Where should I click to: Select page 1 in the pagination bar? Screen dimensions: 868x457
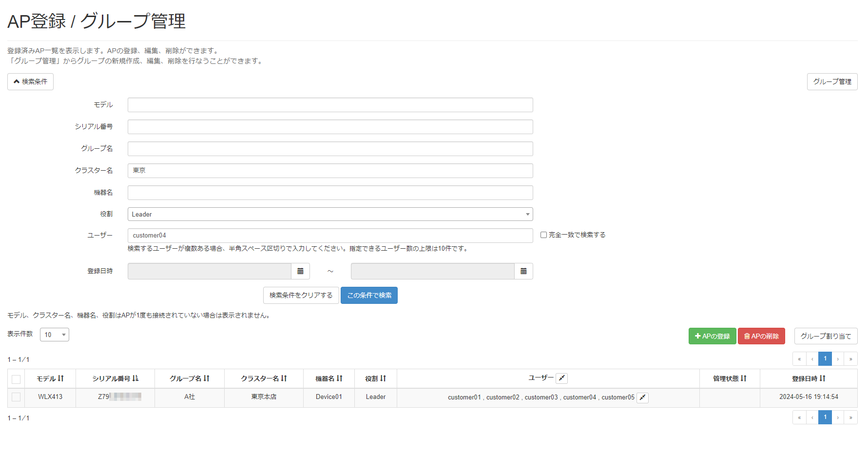825,358
